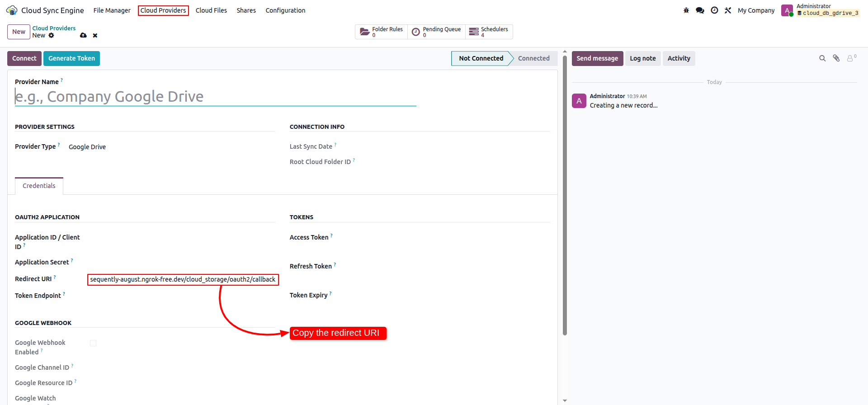Open the debug bug icon menu
Viewport: 868px width, 405px height.
click(686, 10)
